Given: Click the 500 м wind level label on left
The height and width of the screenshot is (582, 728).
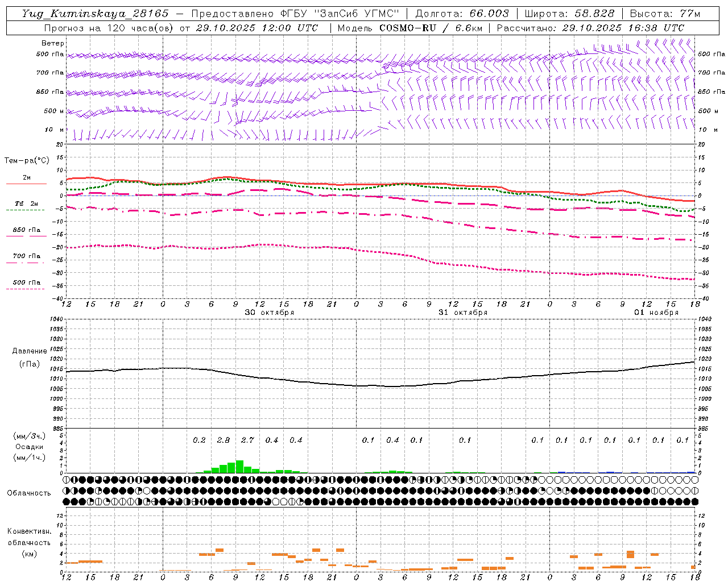Looking at the screenshot, I should 54,111.
